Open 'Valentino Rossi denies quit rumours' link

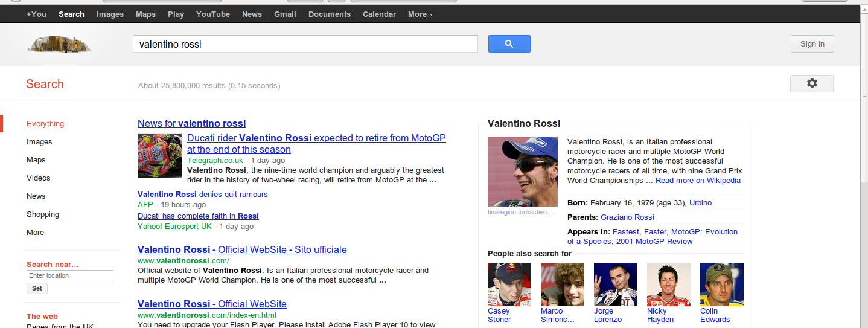(203, 195)
